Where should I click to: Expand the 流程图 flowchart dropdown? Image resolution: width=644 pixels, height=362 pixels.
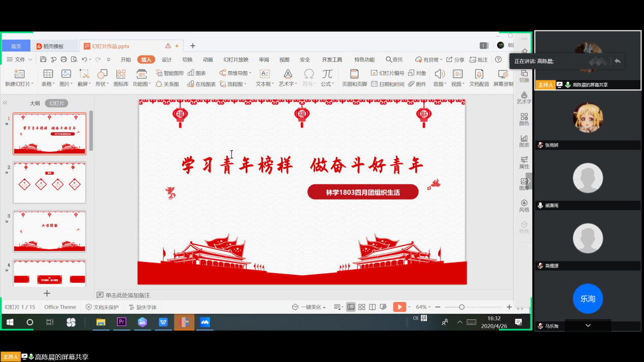(245, 84)
